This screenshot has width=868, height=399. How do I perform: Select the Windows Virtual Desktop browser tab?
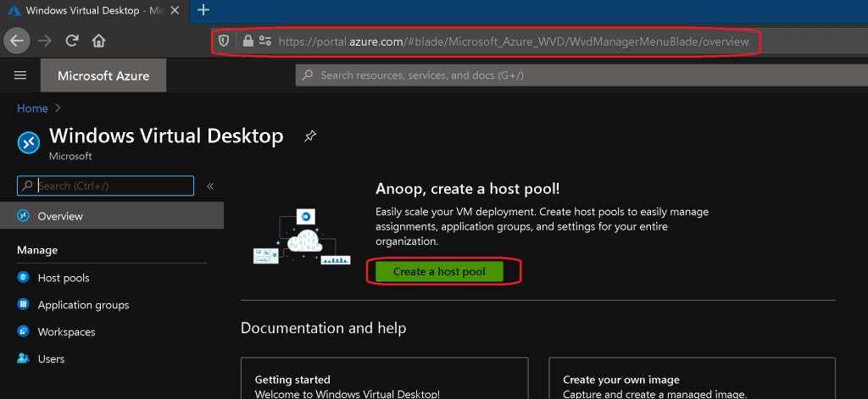point(95,11)
